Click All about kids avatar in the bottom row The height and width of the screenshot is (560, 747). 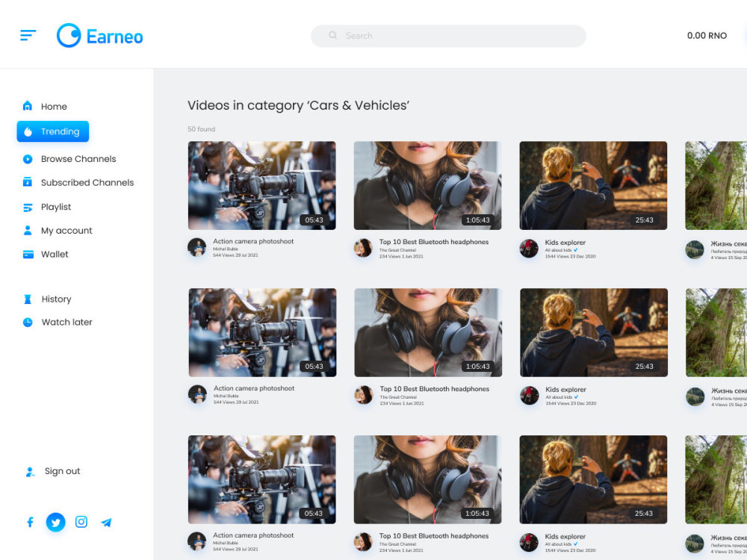(x=529, y=543)
